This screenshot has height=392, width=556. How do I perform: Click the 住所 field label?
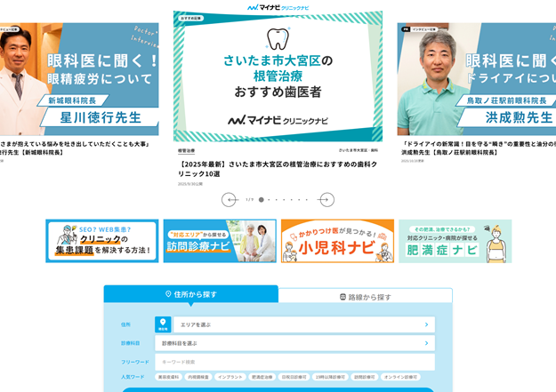pos(125,324)
